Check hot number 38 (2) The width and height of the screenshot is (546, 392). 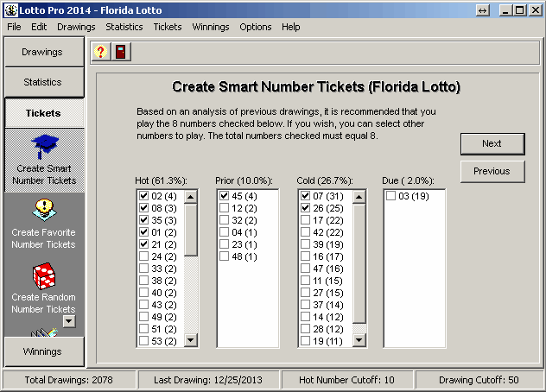143,281
